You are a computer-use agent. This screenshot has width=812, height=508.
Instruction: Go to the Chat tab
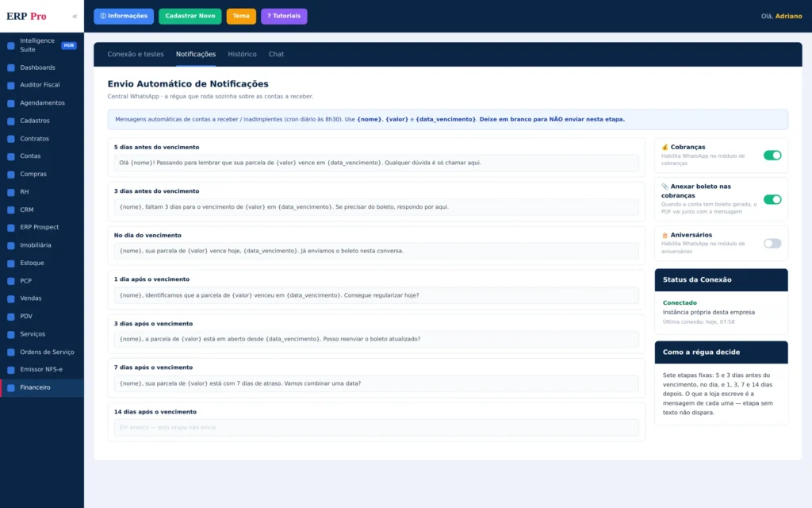click(x=276, y=54)
